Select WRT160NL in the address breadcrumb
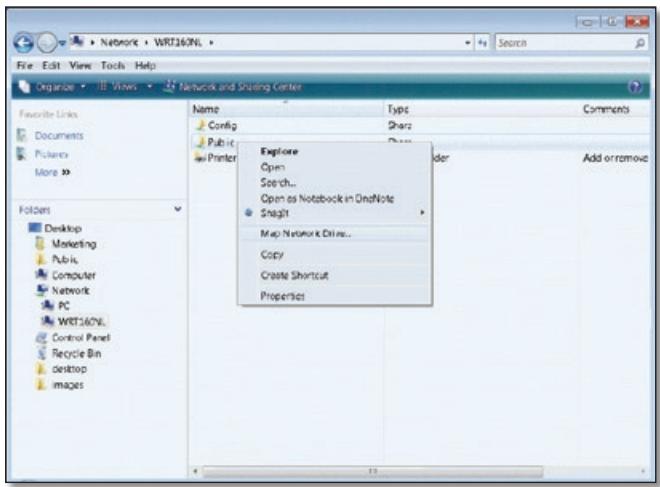Image resolution: width=660 pixels, height=487 pixels. 178,43
